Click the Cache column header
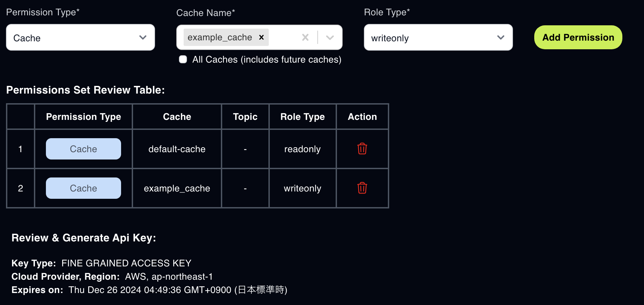The image size is (644, 305). (177, 117)
